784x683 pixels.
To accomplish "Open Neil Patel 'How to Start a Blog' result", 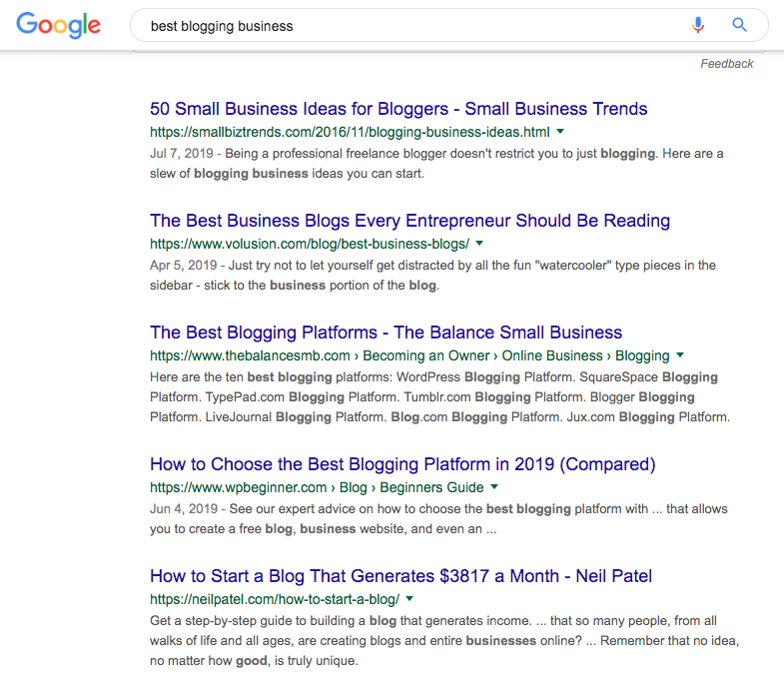I will [x=401, y=576].
